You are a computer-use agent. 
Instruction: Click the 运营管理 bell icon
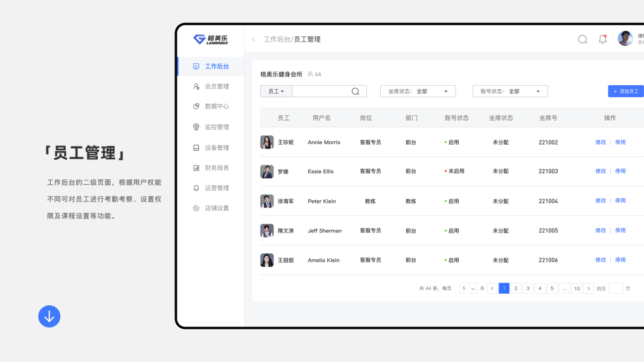tap(196, 188)
